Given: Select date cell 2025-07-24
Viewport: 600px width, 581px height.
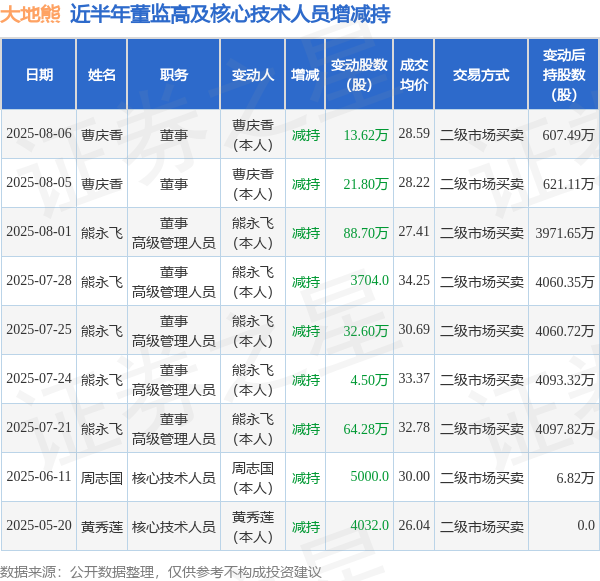Looking at the screenshot, I should point(39,379).
